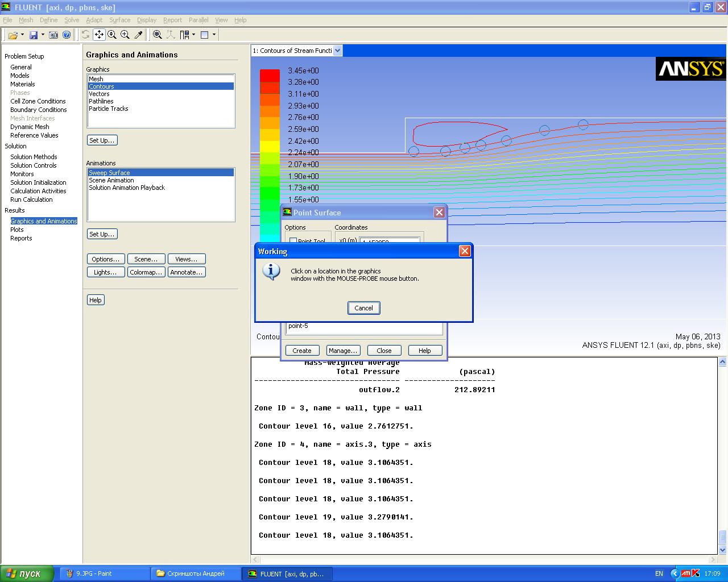Click the Colormap... button
728x582 pixels.
tap(146, 272)
